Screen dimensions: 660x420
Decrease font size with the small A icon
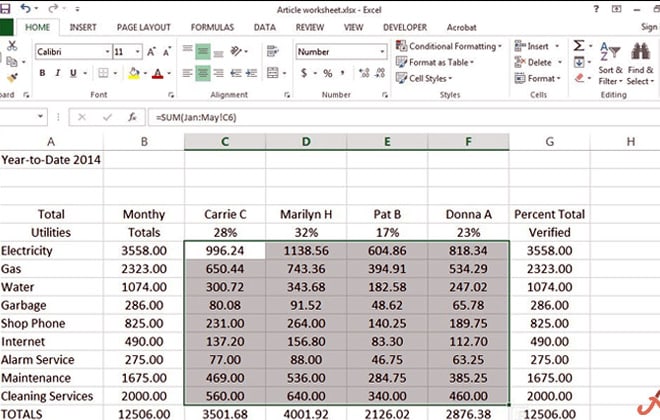[167, 52]
